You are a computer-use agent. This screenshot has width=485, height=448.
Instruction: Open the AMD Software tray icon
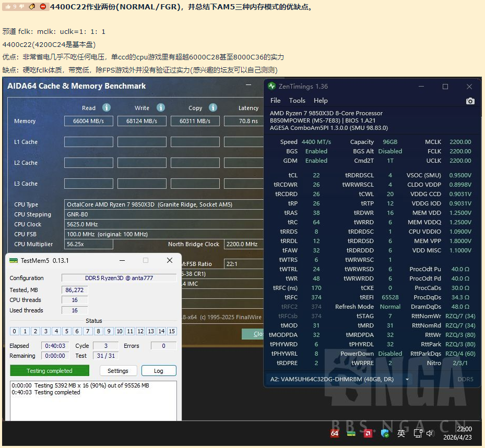coord(368,433)
